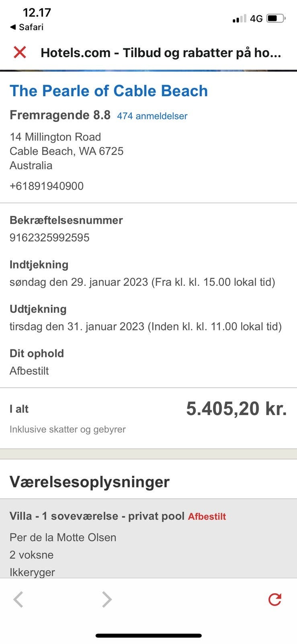Tap the 4G network indicator

[256, 19]
